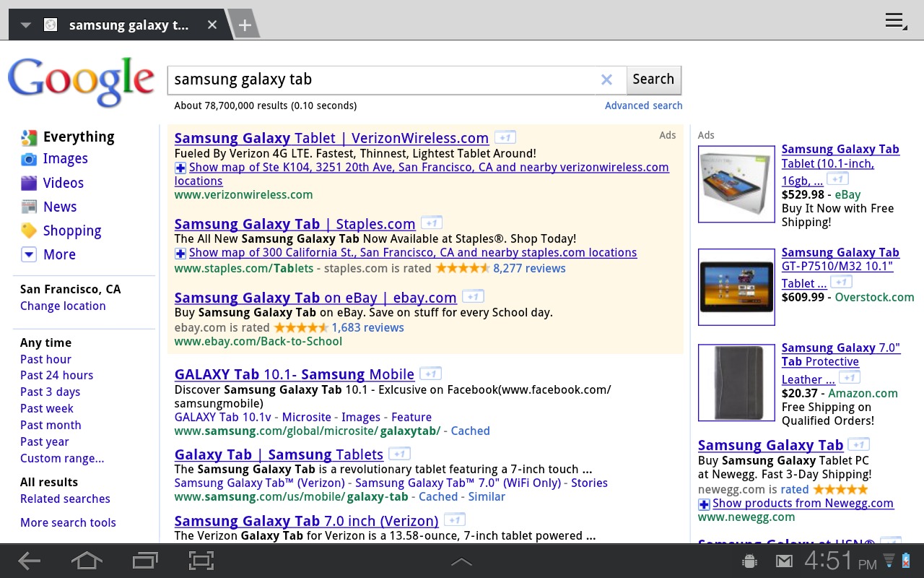The height and width of the screenshot is (578, 924).
Task: +1 the Staples.com ad
Action: (x=432, y=223)
